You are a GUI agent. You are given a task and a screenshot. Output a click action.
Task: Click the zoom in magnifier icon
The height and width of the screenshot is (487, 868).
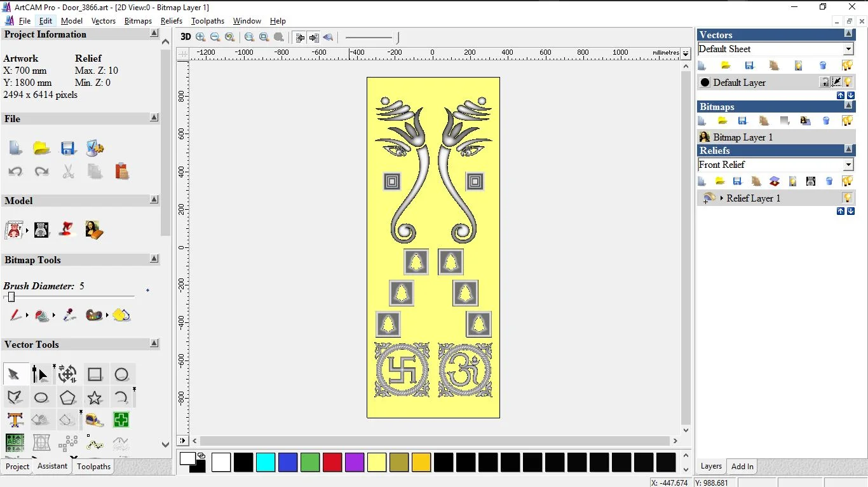[201, 37]
